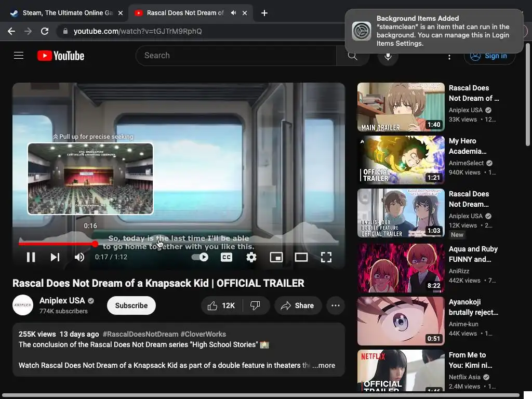Click the #RascalDoesNotDream hashtag
This screenshot has height=399, width=532.
140,334
